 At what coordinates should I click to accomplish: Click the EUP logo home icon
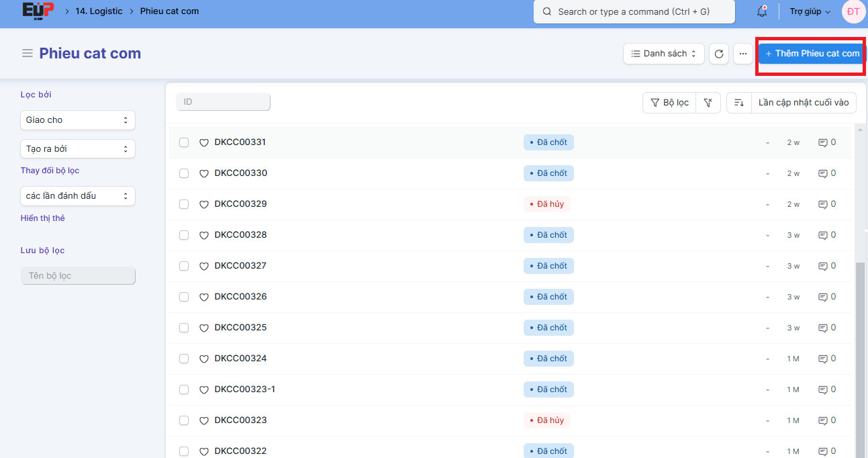tap(37, 11)
